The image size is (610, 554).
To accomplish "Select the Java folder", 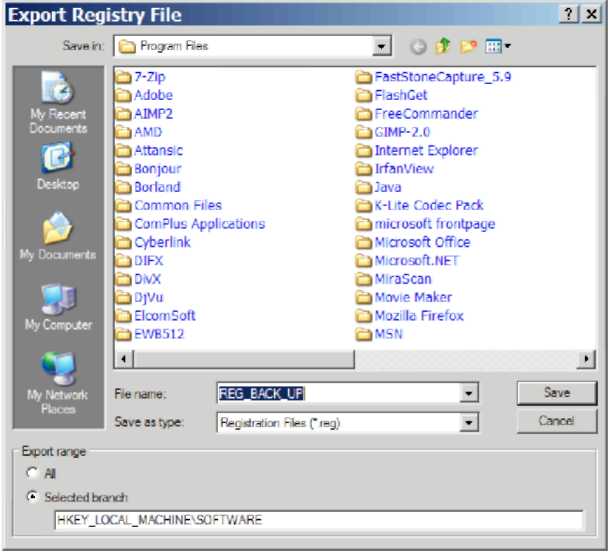I will point(379,187).
